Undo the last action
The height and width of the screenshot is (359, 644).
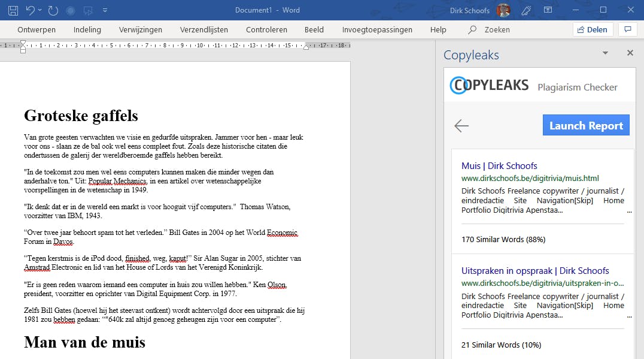coord(30,10)
